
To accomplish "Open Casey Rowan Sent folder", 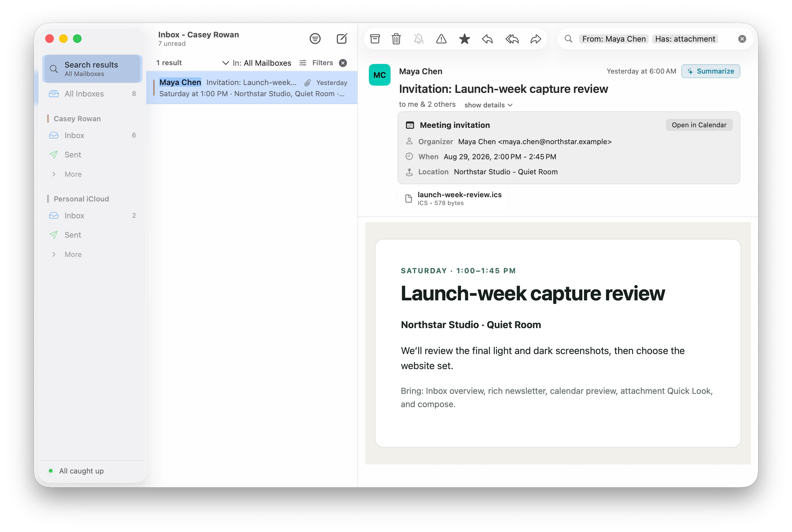I will [92, 155].
